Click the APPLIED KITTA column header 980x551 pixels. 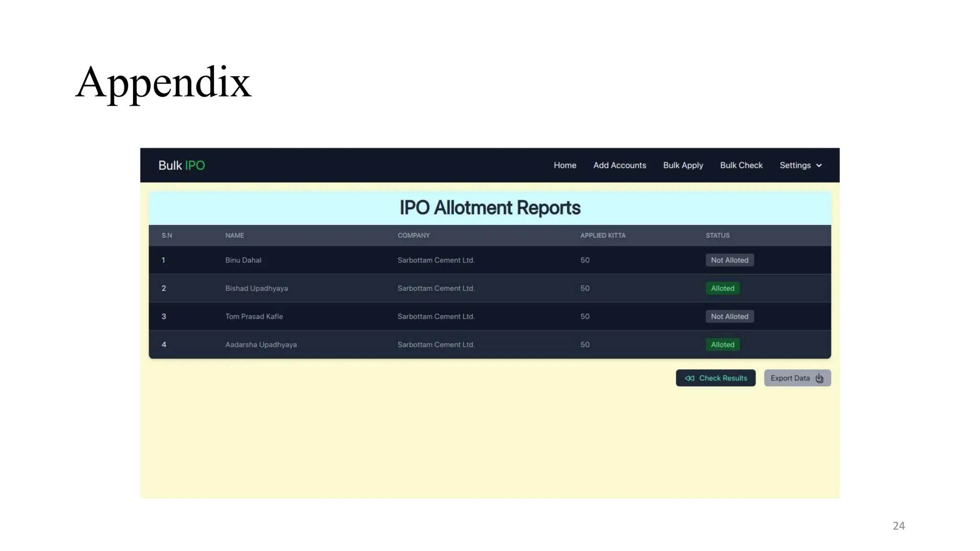602,236
